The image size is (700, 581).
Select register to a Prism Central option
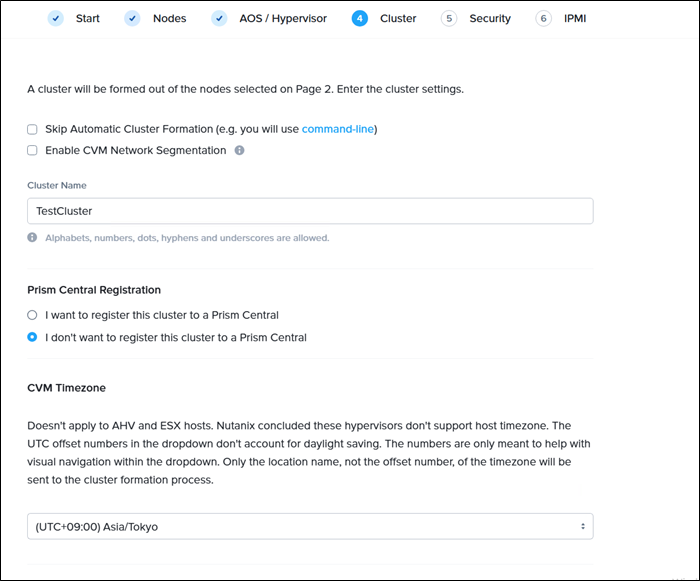click(x=33, y=315)
